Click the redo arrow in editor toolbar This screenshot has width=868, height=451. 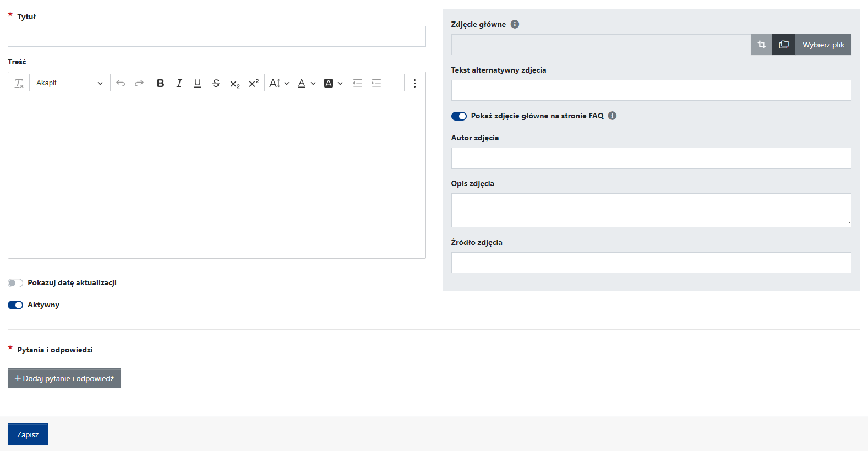(x=139, y=83)
